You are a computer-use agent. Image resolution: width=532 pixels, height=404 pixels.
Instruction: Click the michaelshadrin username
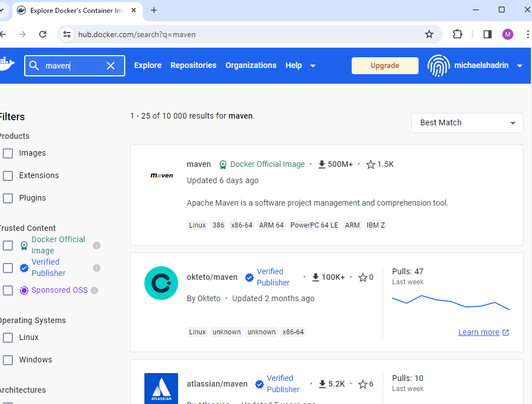click(481, 65)
